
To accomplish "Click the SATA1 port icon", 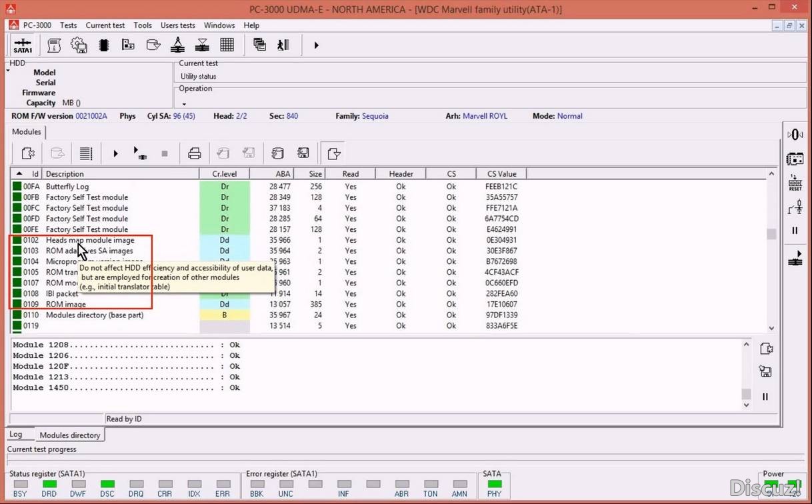I will point(23,45).
